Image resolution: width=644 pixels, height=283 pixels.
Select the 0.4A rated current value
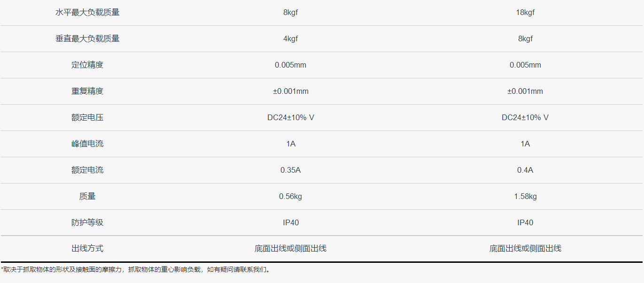tap(525, 170)
